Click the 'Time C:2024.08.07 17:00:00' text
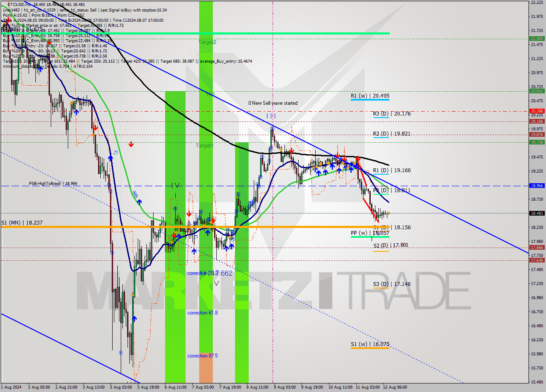 tap(137, 20)
